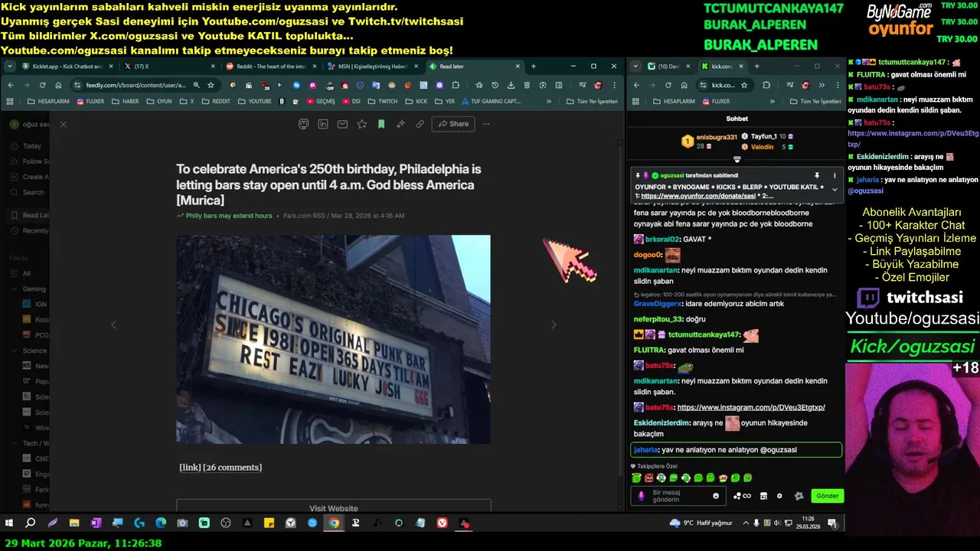Image resolution: width=980 pixels, height=551 pixels.
Task: Click Feedly address bar URL
Action: click(x=136, y=85)
